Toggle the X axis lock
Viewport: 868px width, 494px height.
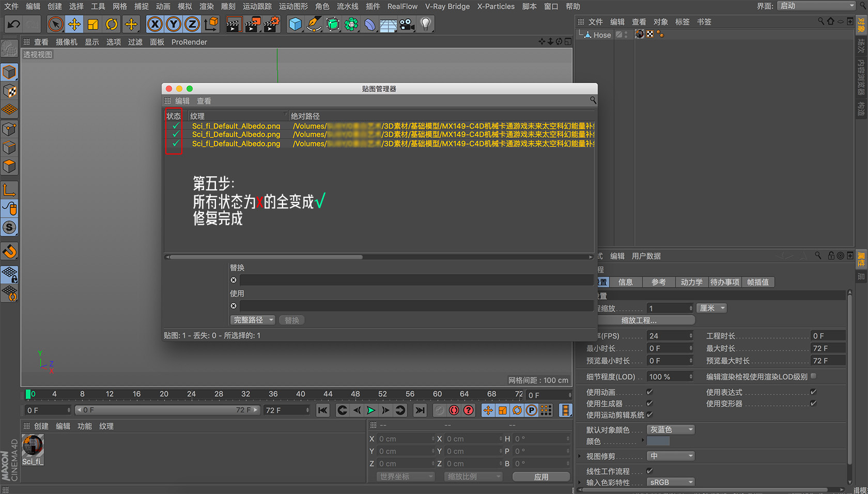[x=154, y=24]
